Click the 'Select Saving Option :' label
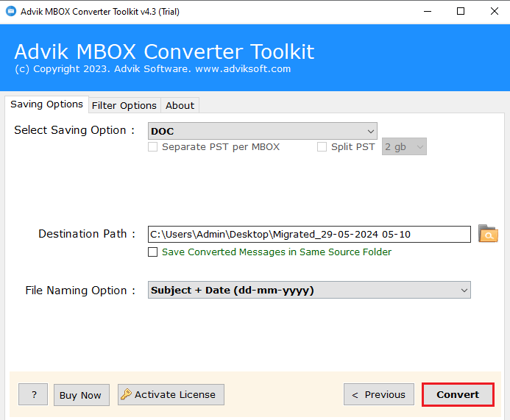The height and width of the screenshot is (420, 510). pyautogui.click(x=74, y=130)
